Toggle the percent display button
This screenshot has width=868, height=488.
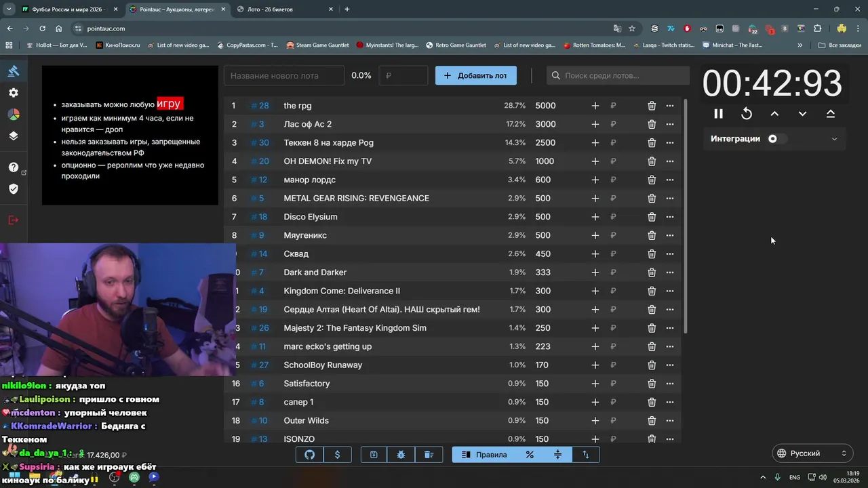(530, 455)
